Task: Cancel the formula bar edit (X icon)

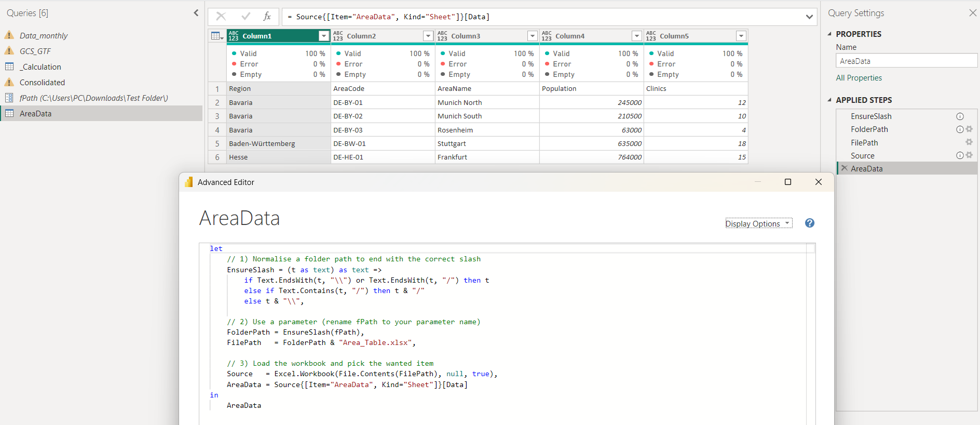Action: pos(221,17)
